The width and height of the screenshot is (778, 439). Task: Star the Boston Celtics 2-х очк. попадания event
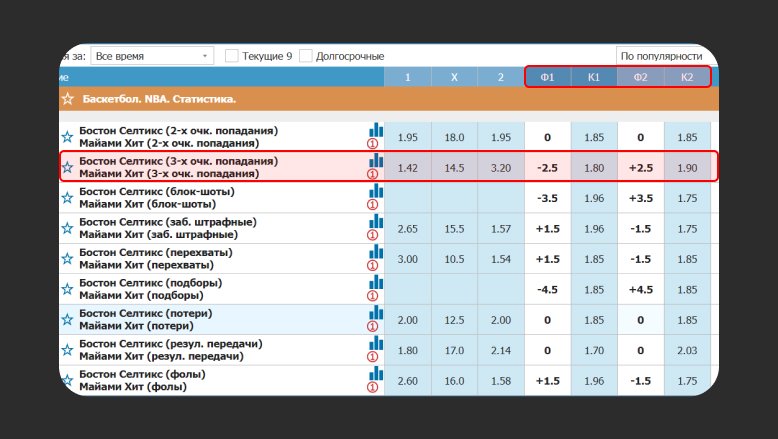(67, 137)
